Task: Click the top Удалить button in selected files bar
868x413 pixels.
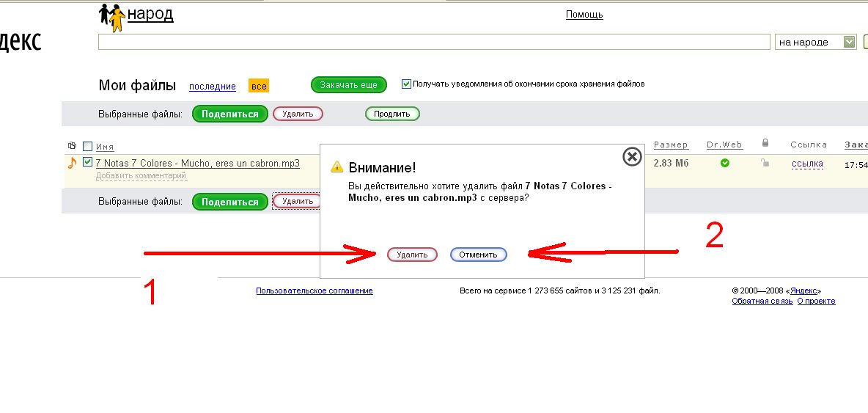Action: tap(298, 114)
